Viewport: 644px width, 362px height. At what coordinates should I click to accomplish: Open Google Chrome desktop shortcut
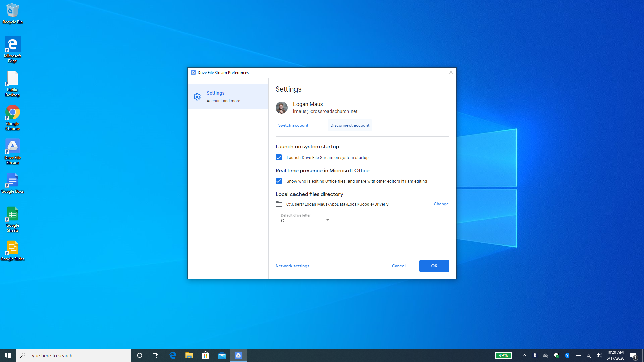coord(13,118)
